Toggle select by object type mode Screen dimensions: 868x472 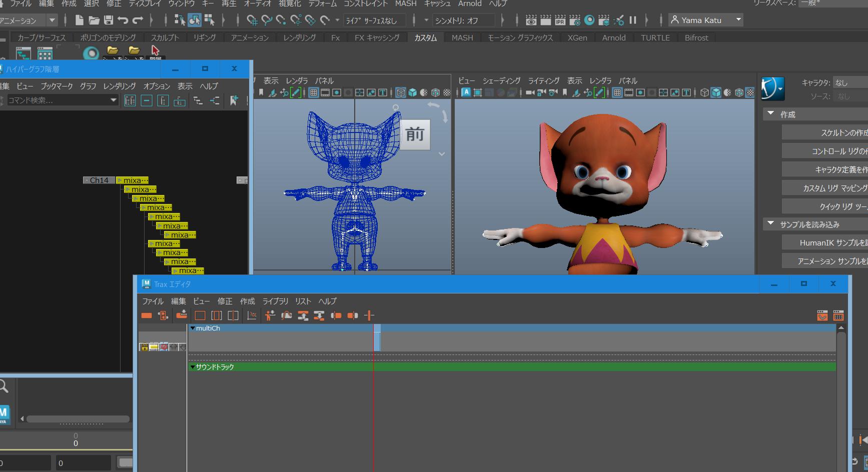click(195, 20)
